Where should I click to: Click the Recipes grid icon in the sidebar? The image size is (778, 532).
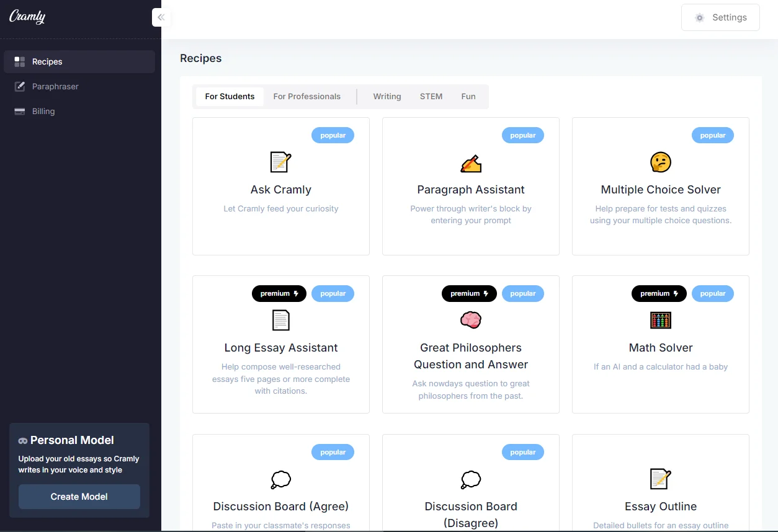coord(20,61)
